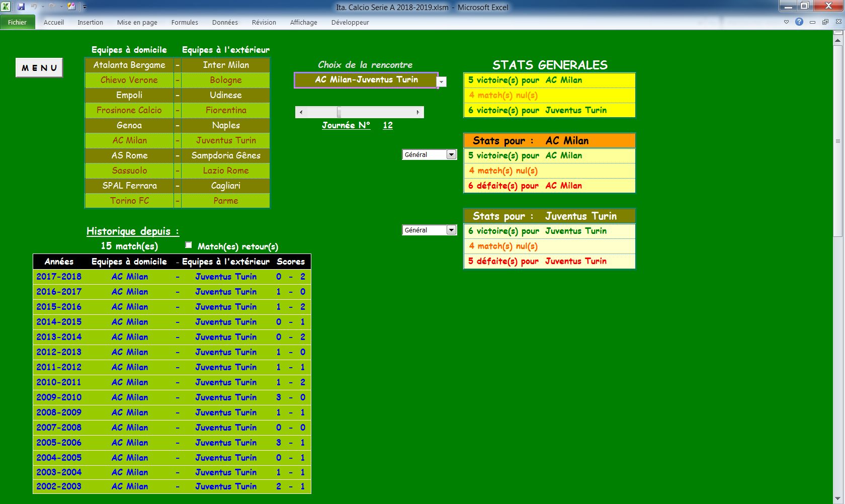Screen dimensions: 845x504
Task: Click left arrow of the Journée scrollbar
Action: click(301, 112)
